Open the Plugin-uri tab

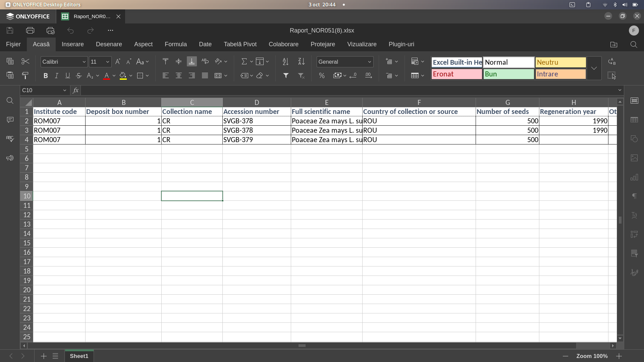(401, 44)
